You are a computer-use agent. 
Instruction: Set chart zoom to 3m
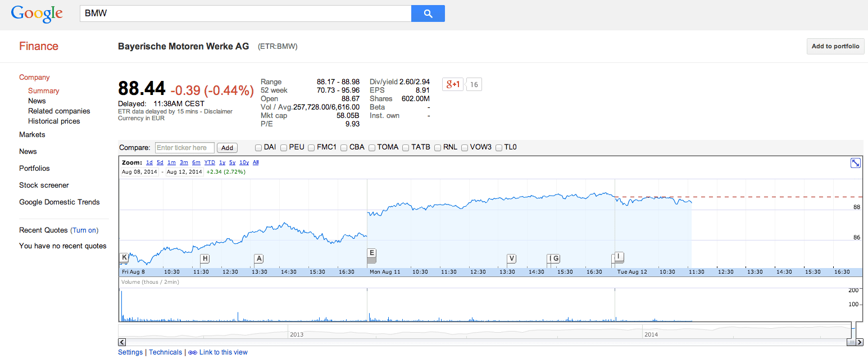pos(184,162)
